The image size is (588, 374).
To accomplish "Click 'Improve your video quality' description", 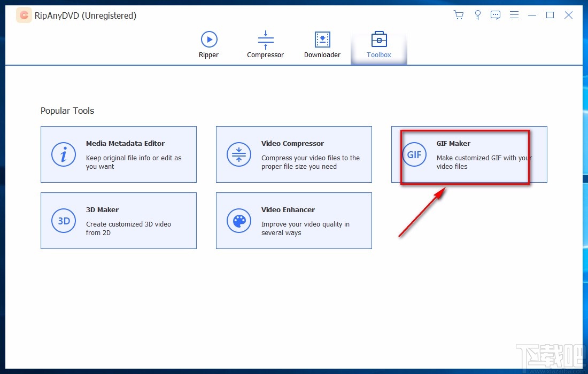I will click(305, 228).
